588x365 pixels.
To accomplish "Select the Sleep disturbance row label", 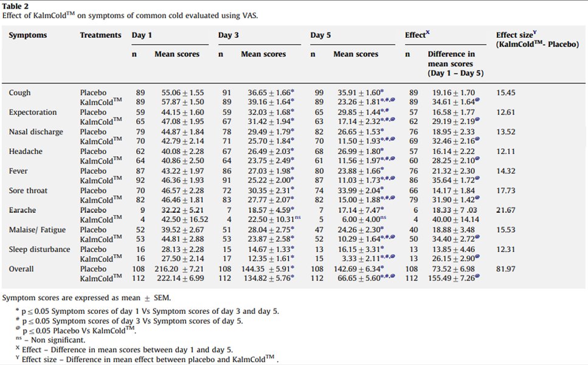I will point(40,249).
